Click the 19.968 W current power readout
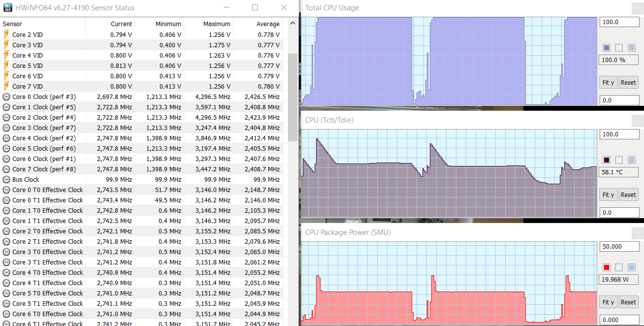This screenshot has height=326, width=644. tap(619, 280)
